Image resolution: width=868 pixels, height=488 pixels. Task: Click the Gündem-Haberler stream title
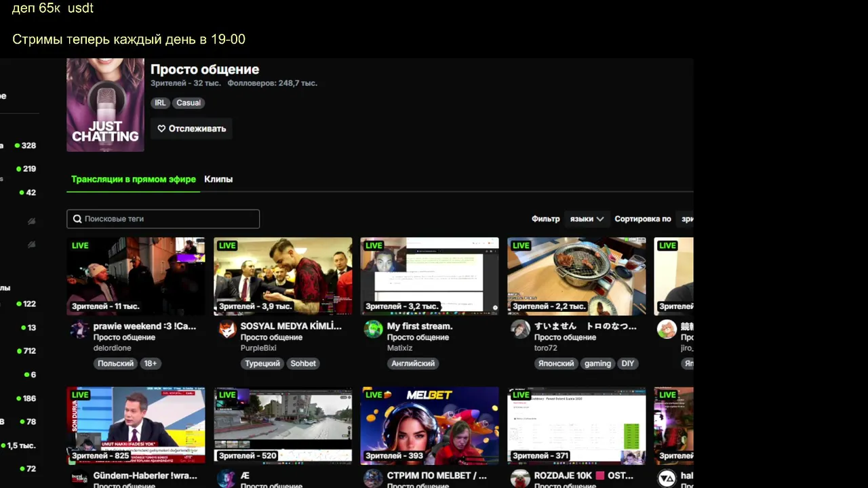(144, 476)
